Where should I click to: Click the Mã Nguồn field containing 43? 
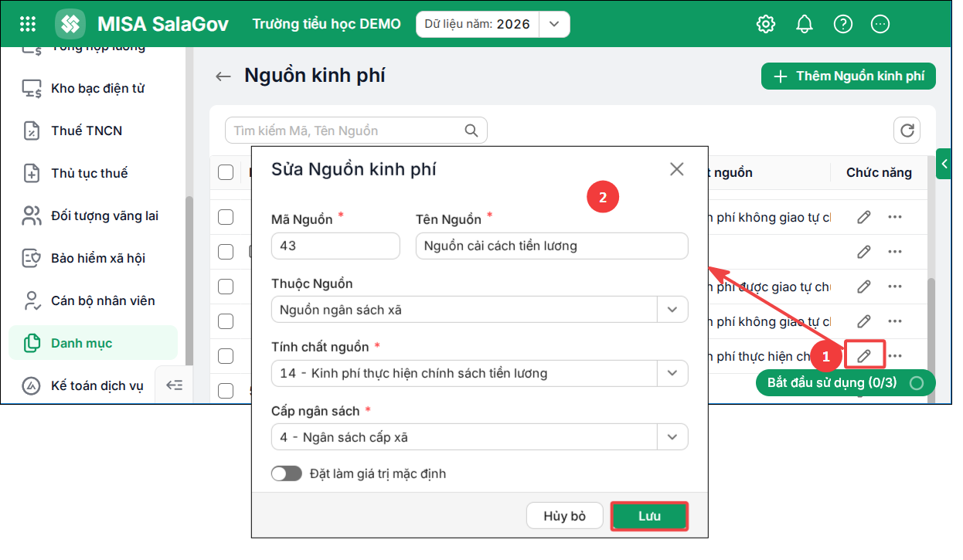tap(335, 246)
